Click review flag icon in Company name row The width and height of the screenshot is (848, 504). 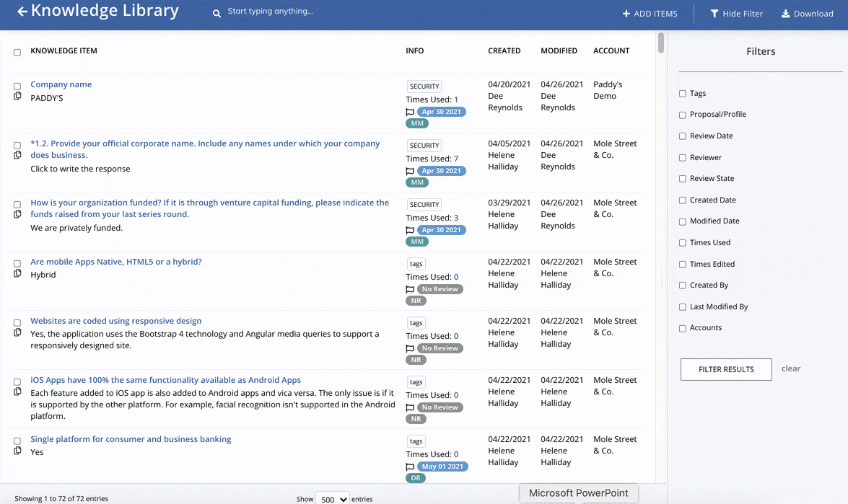coord(410,112)
